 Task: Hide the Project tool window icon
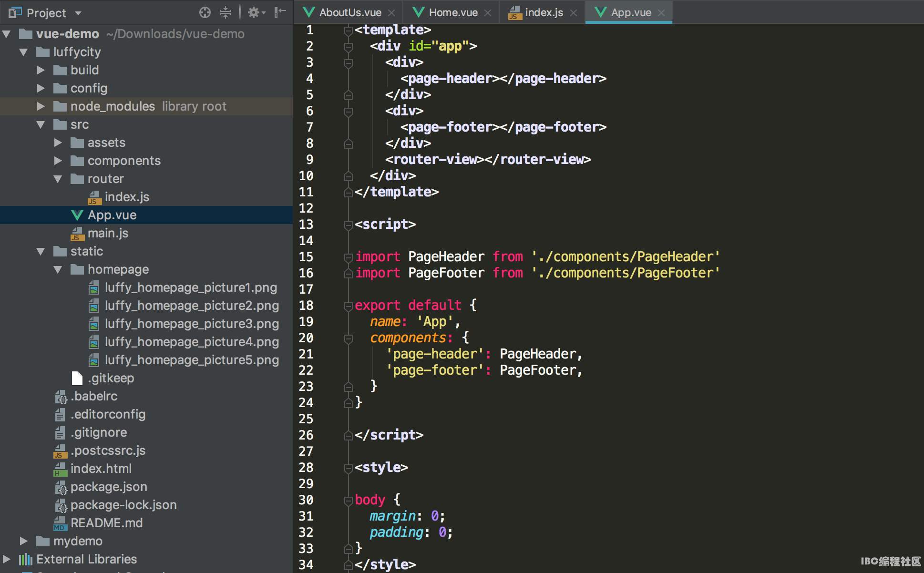[x=280, y=12]
